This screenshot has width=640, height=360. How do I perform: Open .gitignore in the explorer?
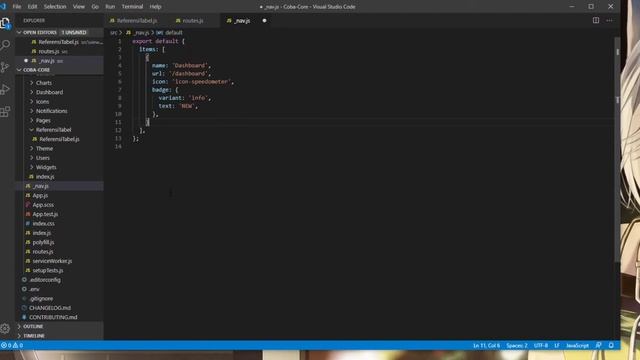click(60, 299)
